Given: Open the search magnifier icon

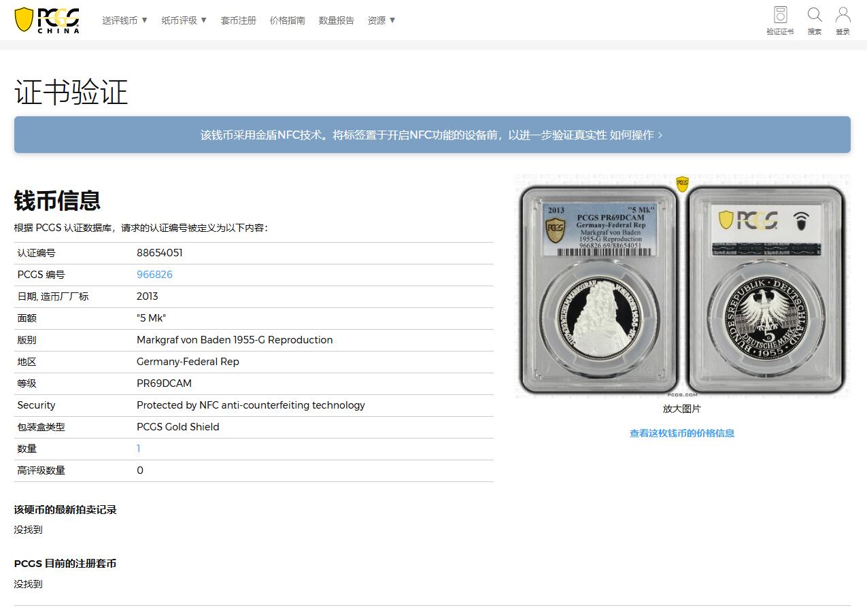Looking at the screenshot, I should tap(815, 20).
